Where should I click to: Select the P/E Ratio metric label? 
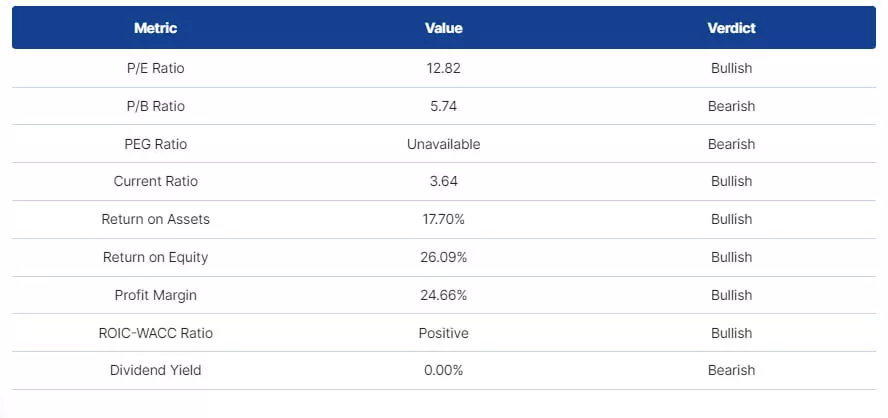(x=155, y=69)
